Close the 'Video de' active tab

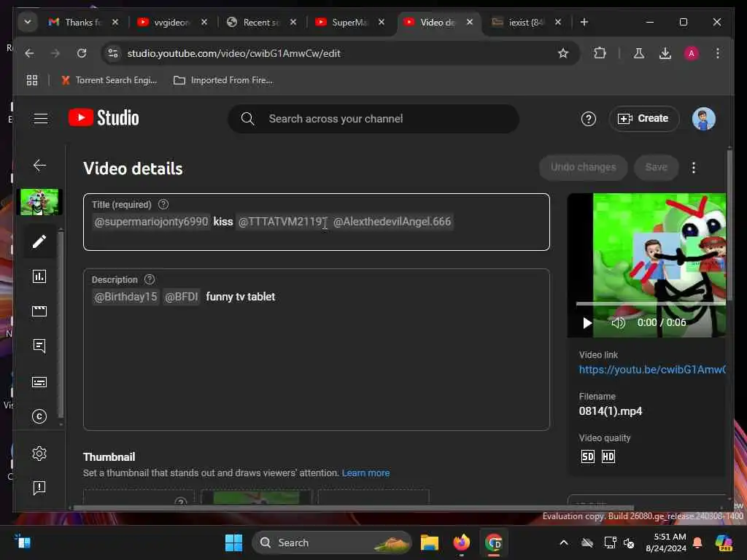pyautogui.click(x=469, y=22)
